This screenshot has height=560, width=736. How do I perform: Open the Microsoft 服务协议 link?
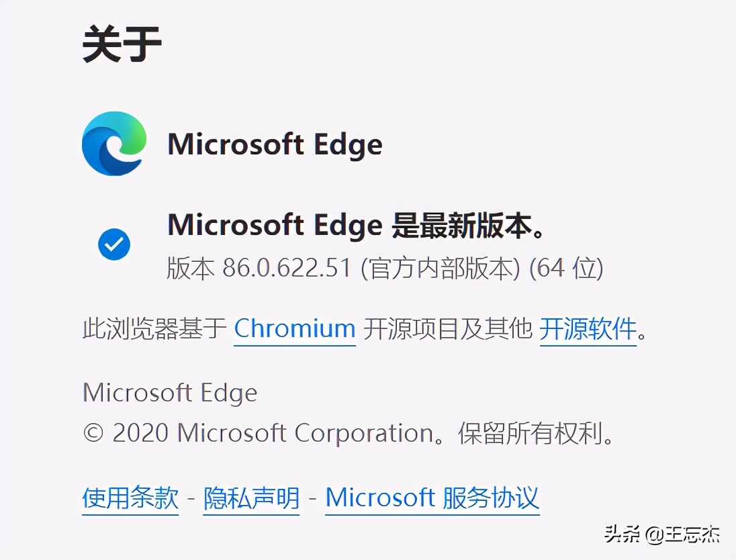point(432,498)
